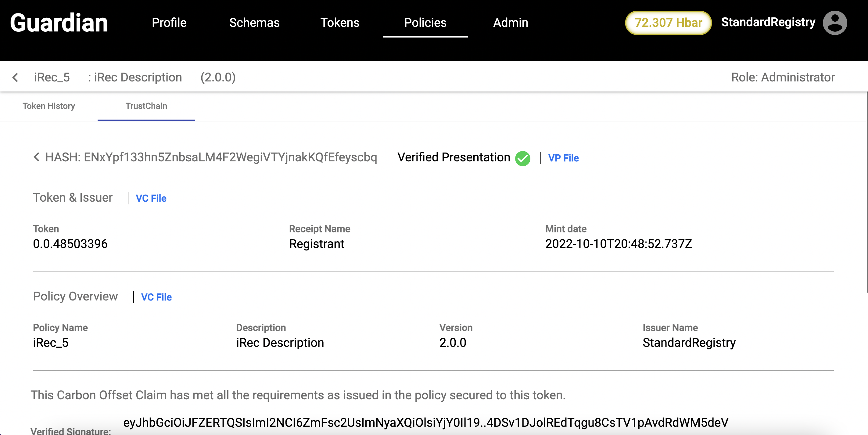Open the Token & Issuer VC File
Image resolution: width=868 pixels, height=435 pixels.
click(151, 198)
